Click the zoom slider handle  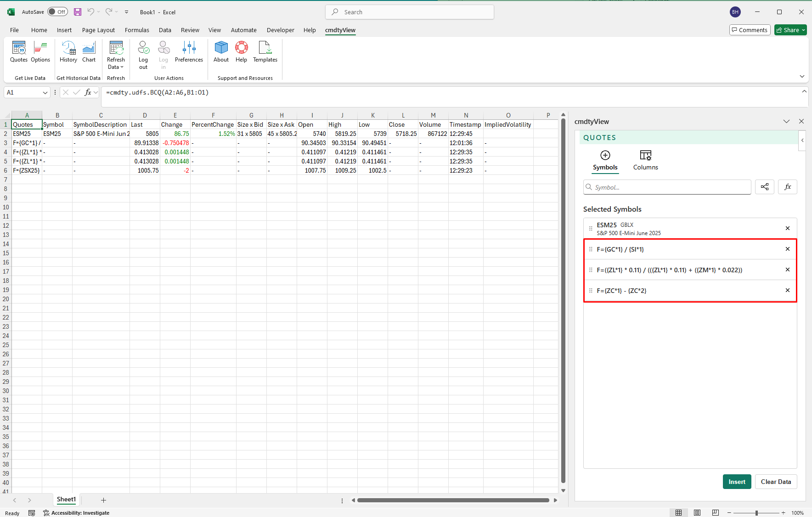click(756, 513)
